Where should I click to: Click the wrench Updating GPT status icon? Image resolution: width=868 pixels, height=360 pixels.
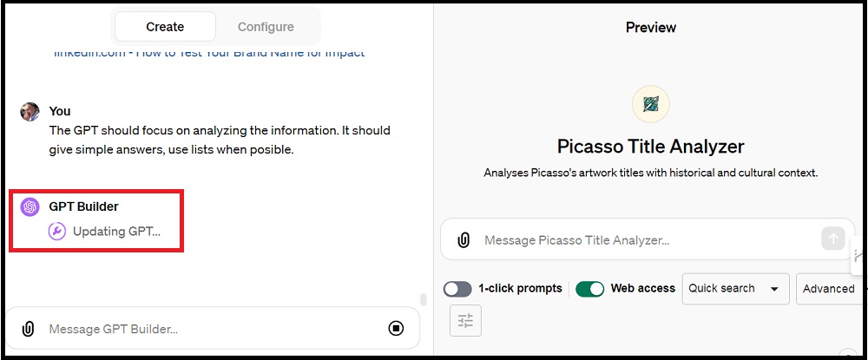click(x=57, y=231)
